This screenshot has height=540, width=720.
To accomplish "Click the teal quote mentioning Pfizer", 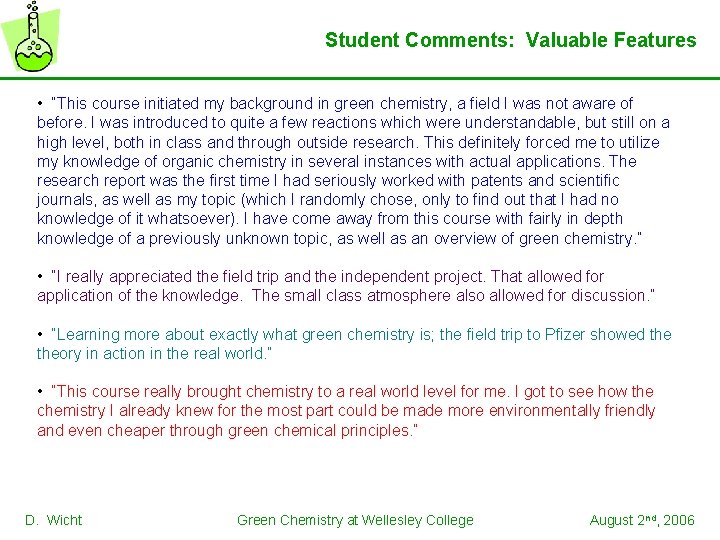I will [354, 343].
